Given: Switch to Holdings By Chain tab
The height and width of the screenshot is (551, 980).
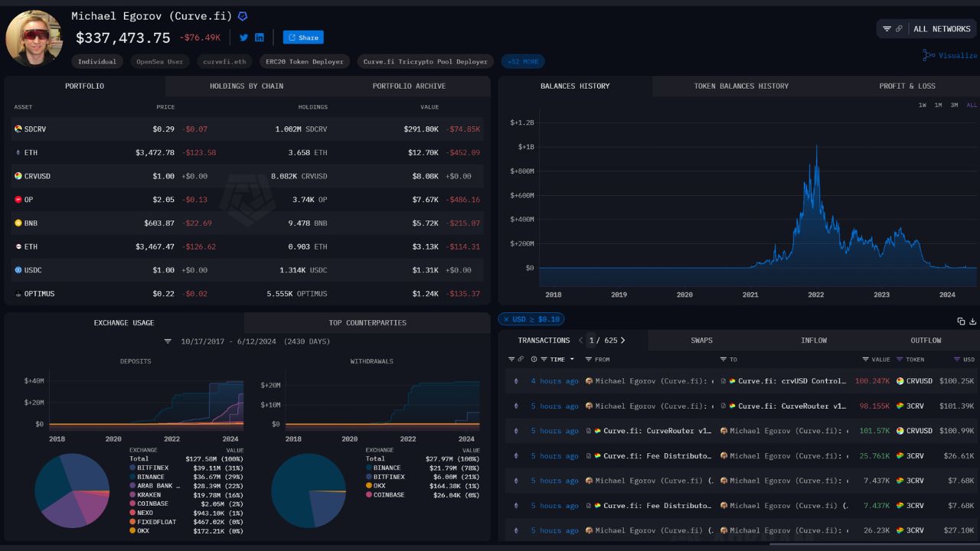Looking at the screenshot, I should tap(247, 86).
